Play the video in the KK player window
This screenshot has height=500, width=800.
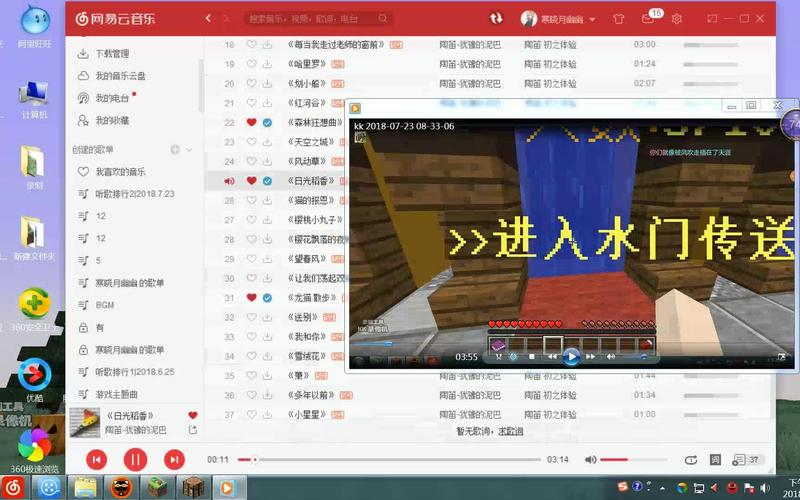tap(571, 357)
